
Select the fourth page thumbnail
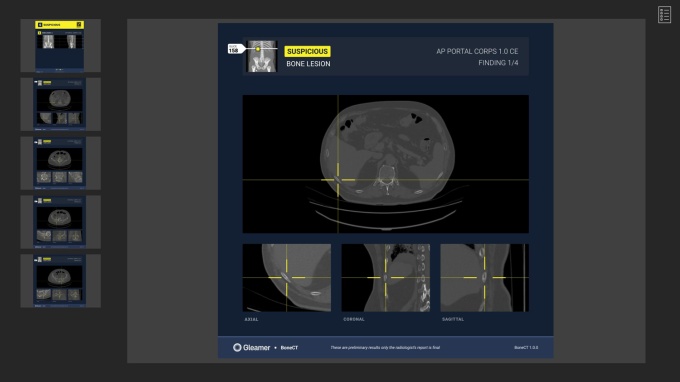coord(60,222)
